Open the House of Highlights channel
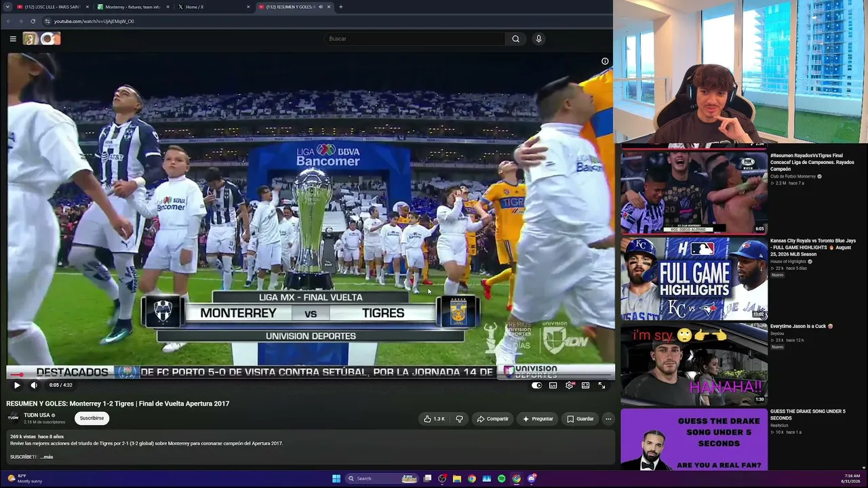868x488 pixels. click(x=788, y=262)
